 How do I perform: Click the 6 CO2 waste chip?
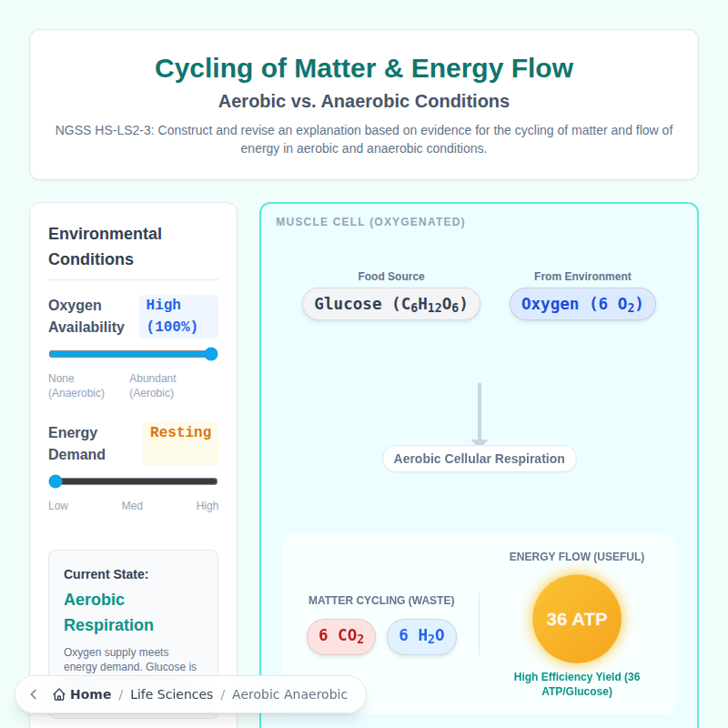point(341,636)
